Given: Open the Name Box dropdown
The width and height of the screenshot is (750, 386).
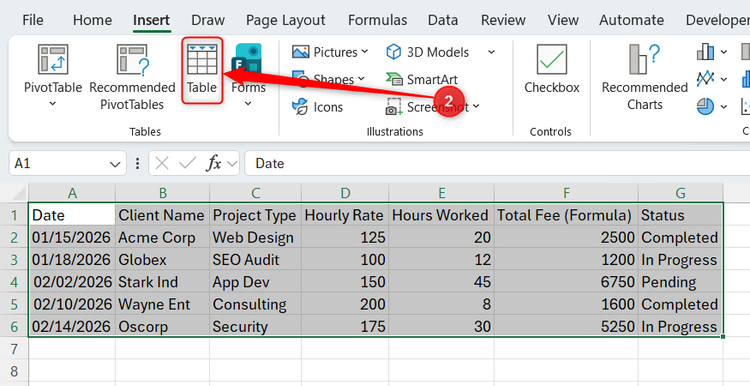Looking at the screenshot, I should pos(115,164).
